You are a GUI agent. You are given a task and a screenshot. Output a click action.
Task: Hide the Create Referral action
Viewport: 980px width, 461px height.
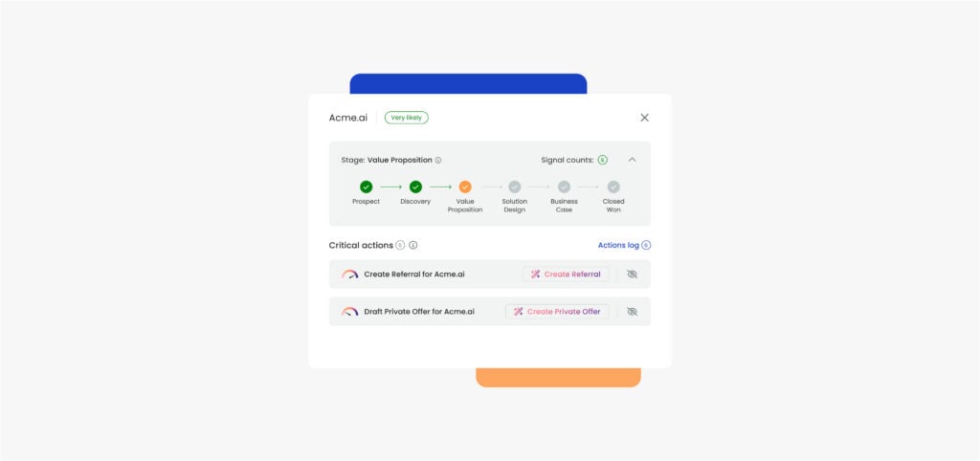tap(632, 274)
